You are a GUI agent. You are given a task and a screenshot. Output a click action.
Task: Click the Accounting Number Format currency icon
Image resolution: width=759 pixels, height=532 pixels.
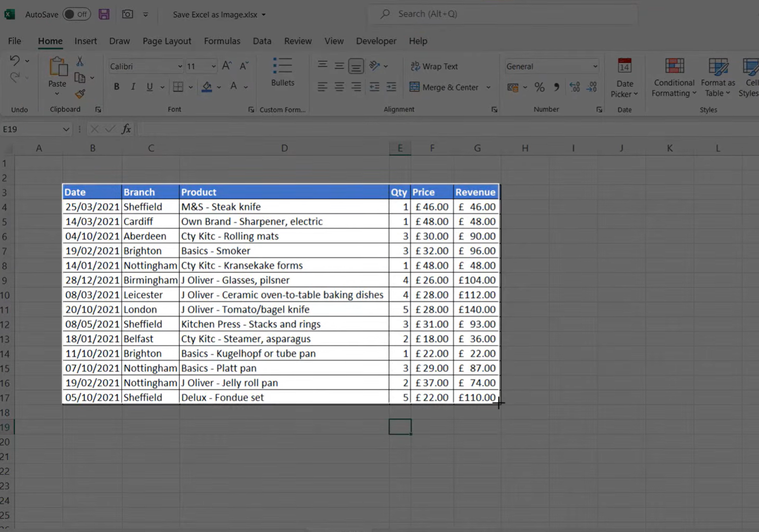(513, 87)
